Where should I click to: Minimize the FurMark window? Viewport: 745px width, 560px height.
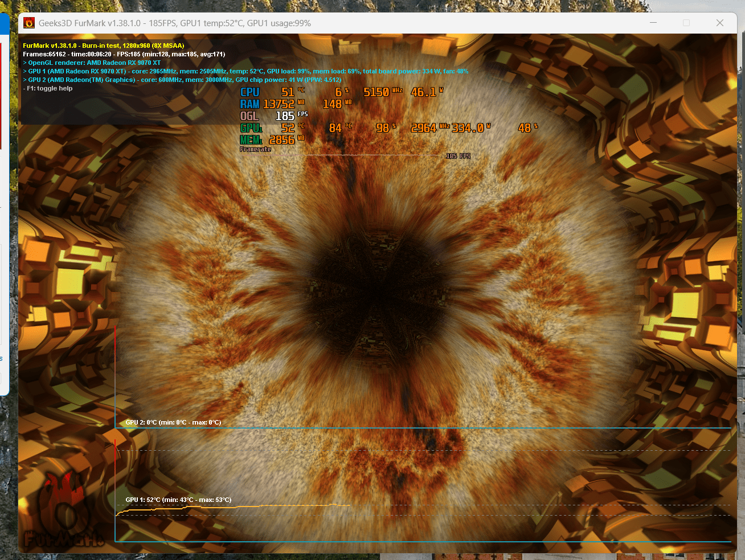(x=653, y=23)
